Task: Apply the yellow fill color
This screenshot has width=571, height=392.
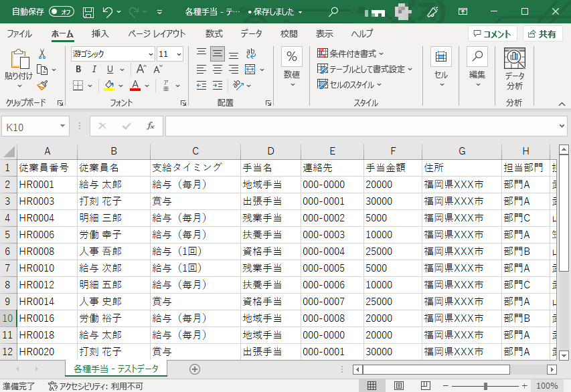Action: 110,86
